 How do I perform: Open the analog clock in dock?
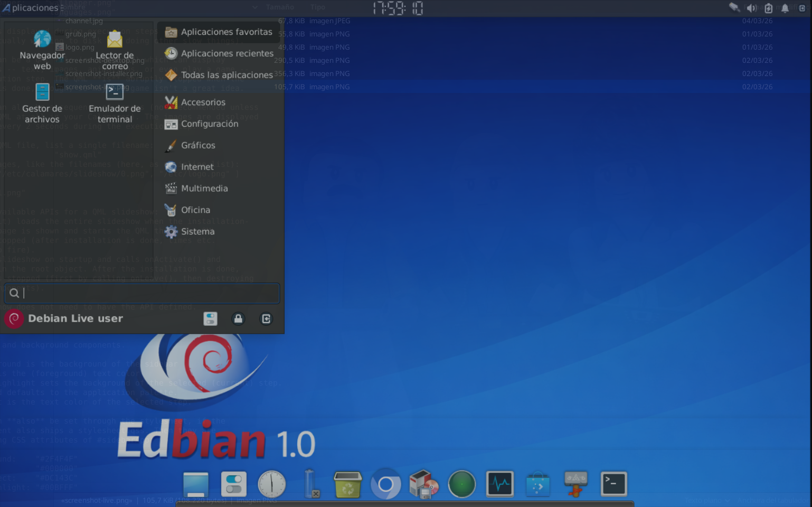point(272,484)
